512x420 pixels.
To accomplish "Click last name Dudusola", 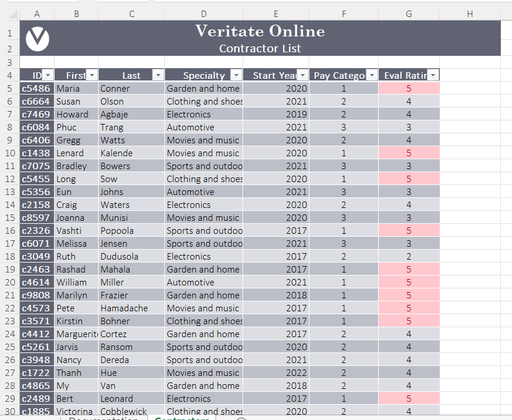I will (132, 256).
